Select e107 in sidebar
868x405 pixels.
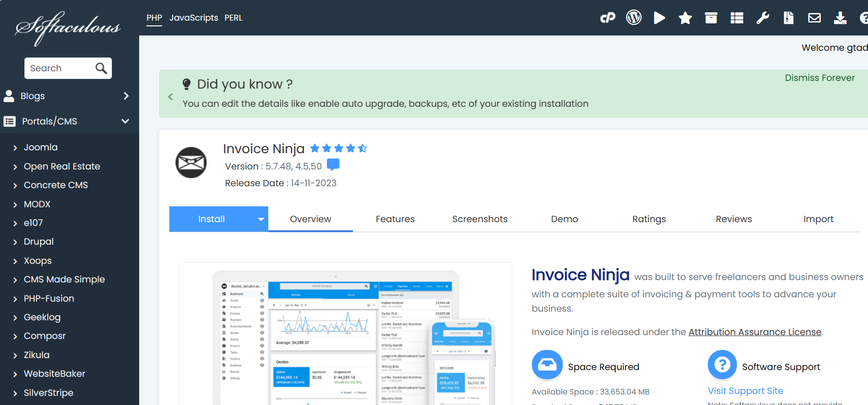point(33,223)
